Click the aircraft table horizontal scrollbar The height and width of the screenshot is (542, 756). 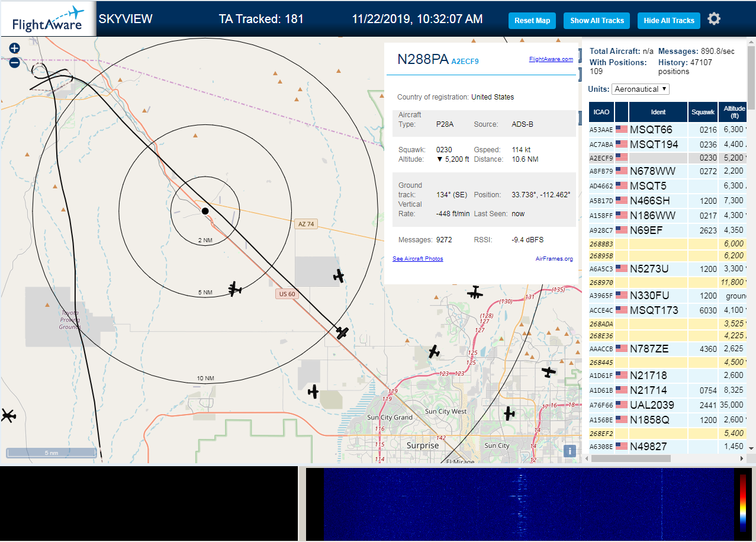631,458
